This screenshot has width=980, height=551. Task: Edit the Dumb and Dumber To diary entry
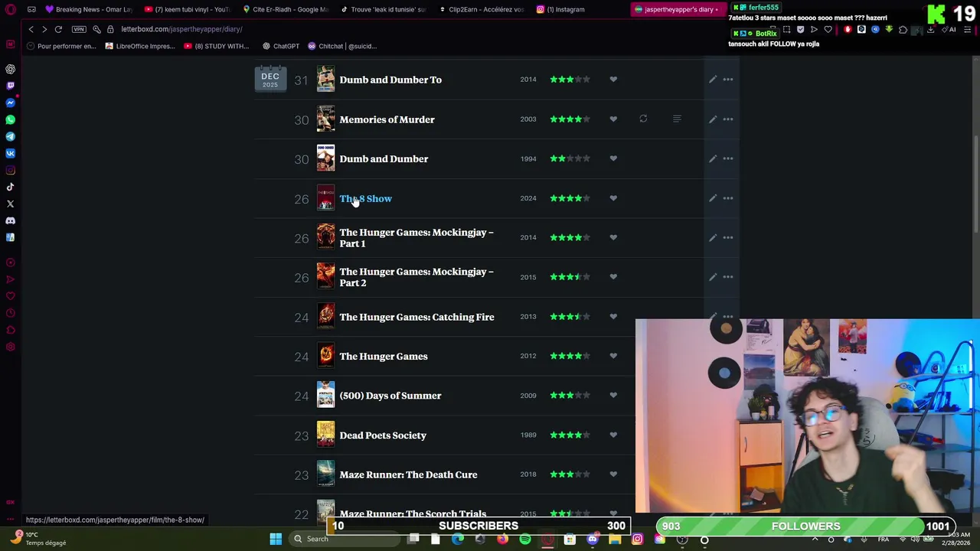click(713, 80)
